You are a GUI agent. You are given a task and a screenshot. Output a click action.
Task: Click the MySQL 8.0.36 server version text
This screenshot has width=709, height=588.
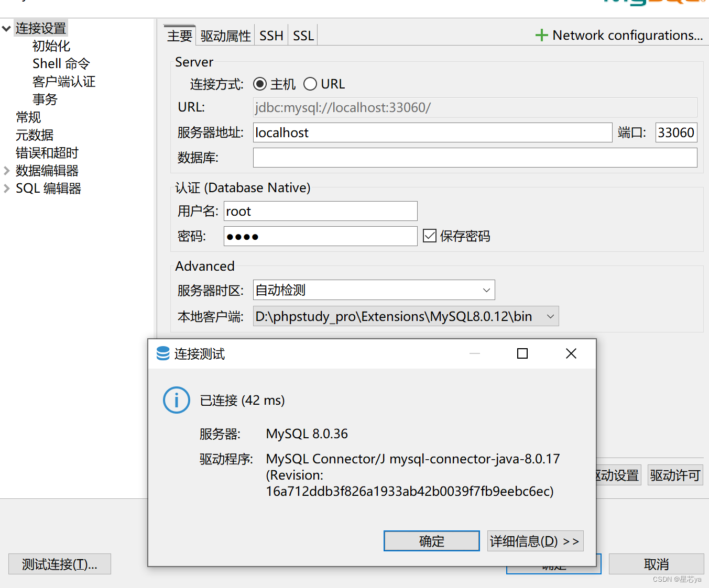pyautogui.click(x=307, y=434)
